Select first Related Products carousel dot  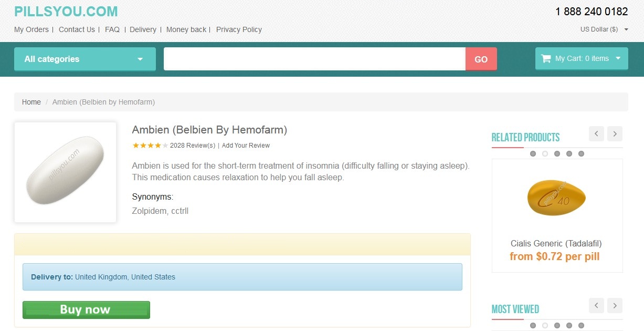[x=533, y=154]
